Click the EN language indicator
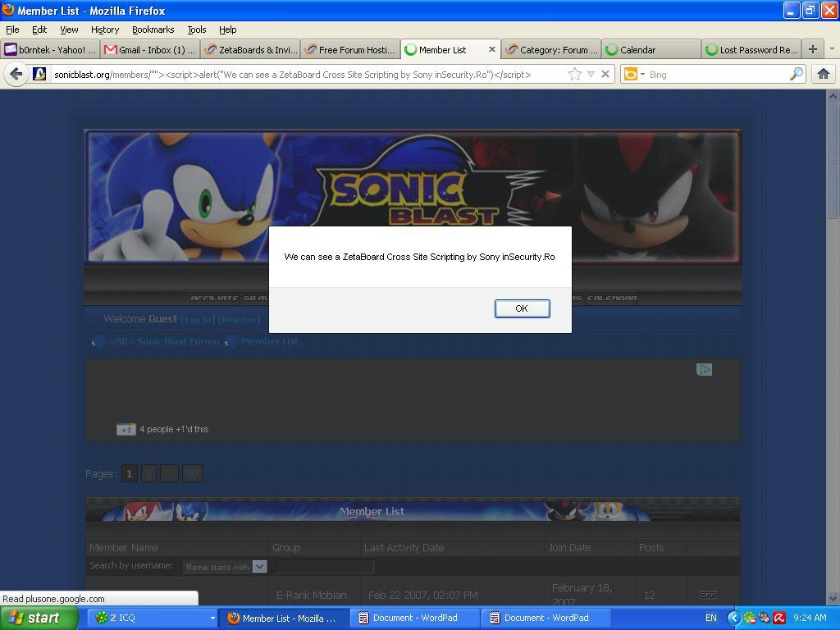The image size is (840, 630). point(711,618)
